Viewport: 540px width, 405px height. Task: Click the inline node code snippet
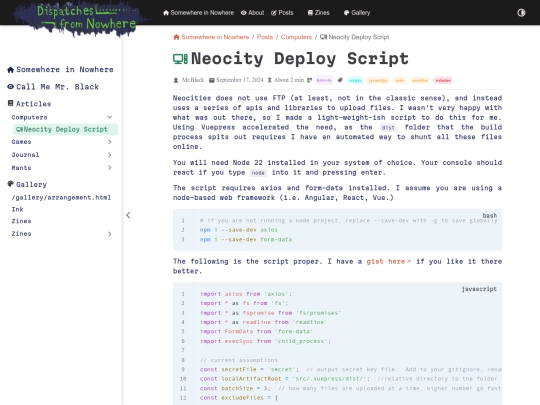[258, 173]
